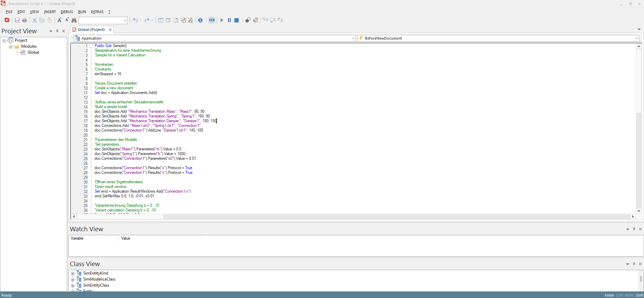
Task: Toggle the highlighted link icon in toolbar
Action: (212, 20)
